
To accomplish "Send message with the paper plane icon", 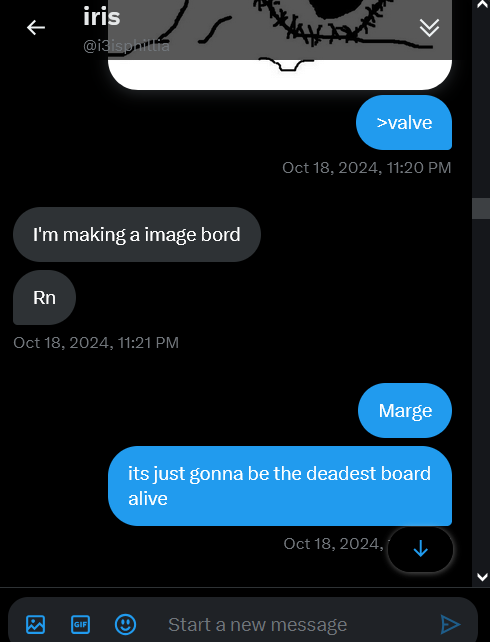I will coord(450,624).
